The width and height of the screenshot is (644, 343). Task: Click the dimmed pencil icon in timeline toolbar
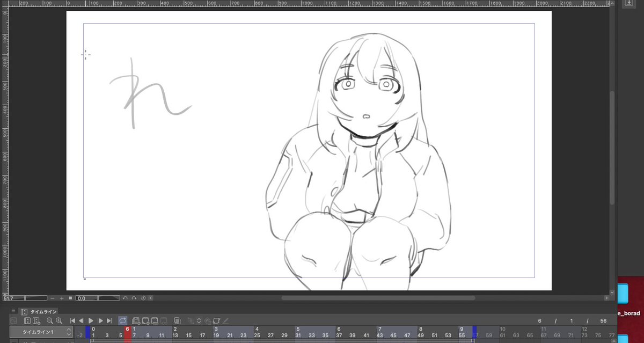coord(226,320)
